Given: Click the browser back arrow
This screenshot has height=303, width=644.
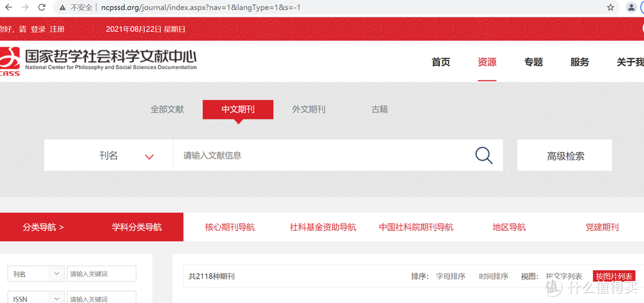Looking at the screenshot, I should point(8,7).
